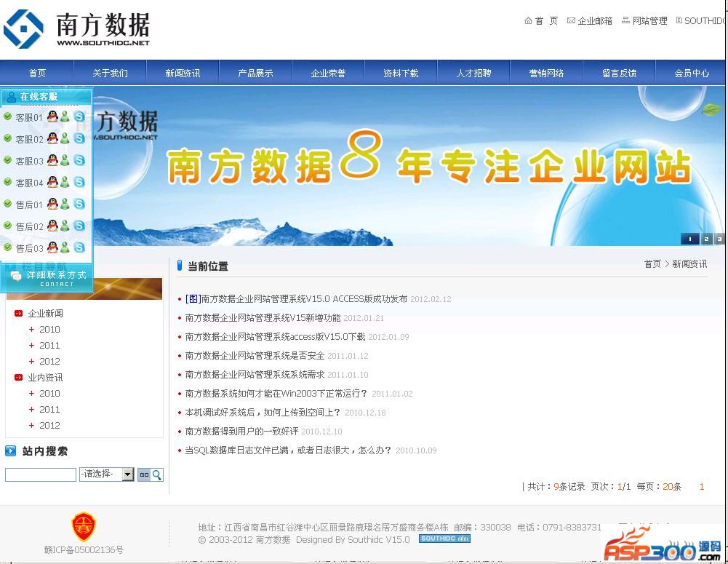The width and height of the screenshot is (728, 564).
Task: Click the magnifier search icon
Action: 157,474
